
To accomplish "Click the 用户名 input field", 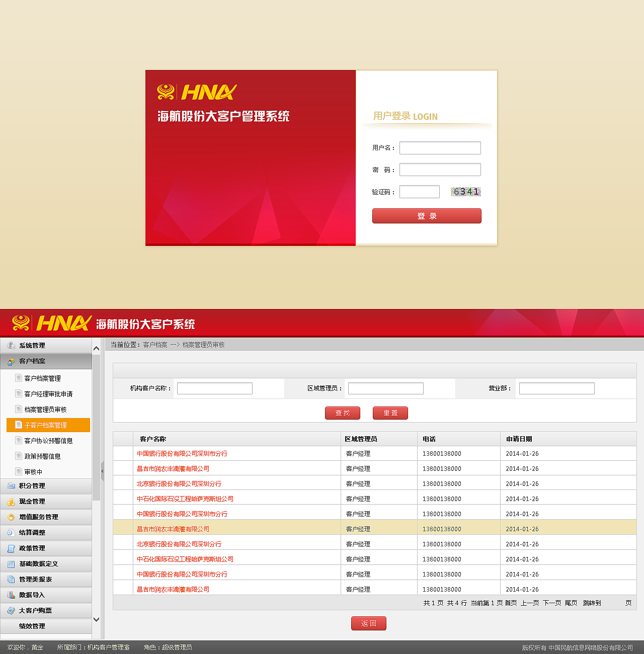I will coord(440,148).
